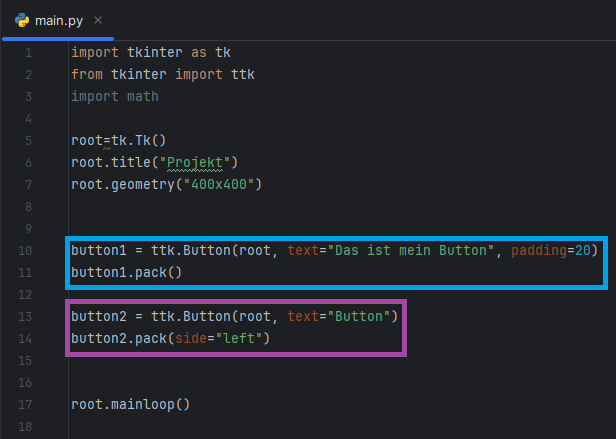Click the "400x400" geometry string
The image size is (616, 439).
[219, 184]
